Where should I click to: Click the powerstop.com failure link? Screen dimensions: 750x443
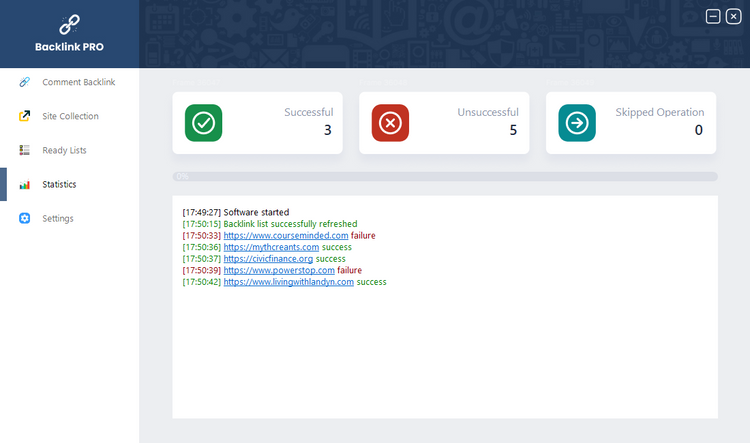pyautogui.click(x=279, y=270)
